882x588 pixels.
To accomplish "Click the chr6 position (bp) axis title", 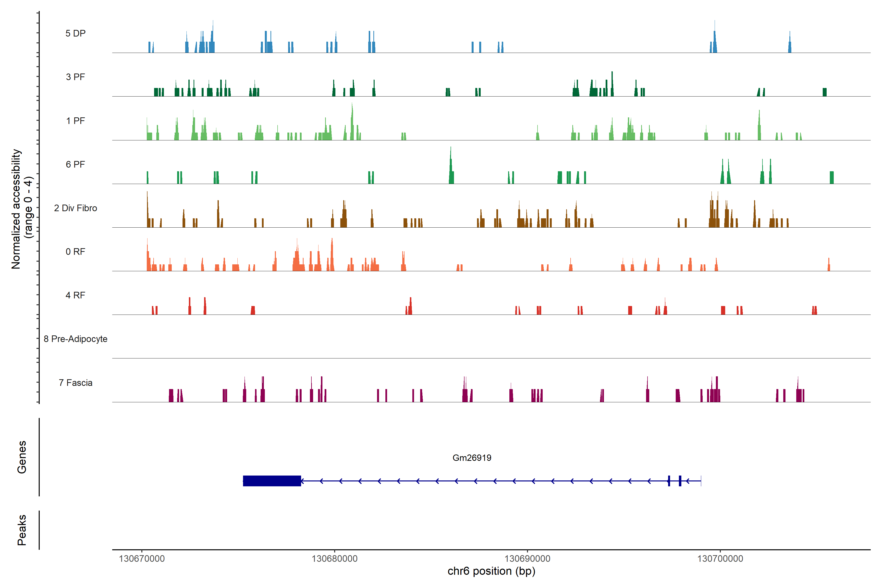I will [491, 571].
